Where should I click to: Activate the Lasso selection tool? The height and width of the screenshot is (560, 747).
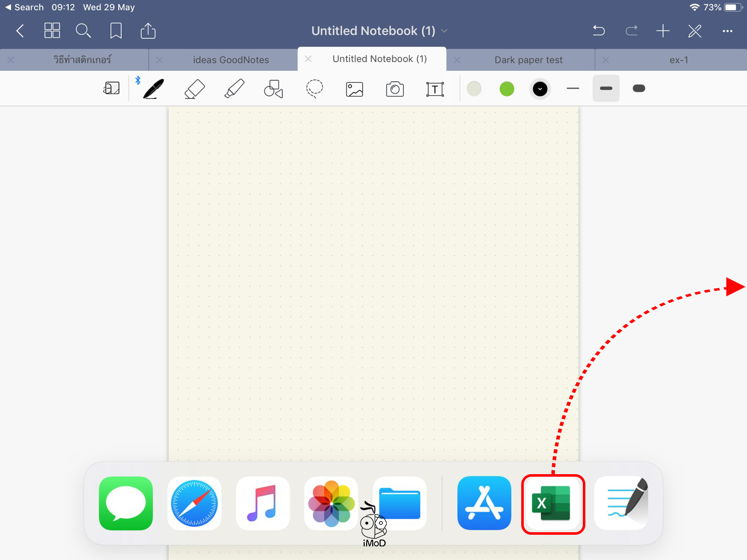314,89
